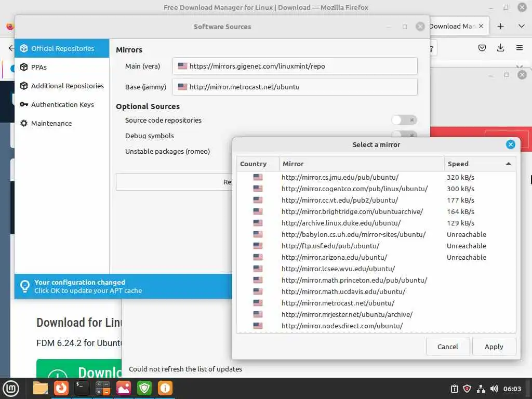Open Authentication Keys section
532x399 pixels.
62,104
